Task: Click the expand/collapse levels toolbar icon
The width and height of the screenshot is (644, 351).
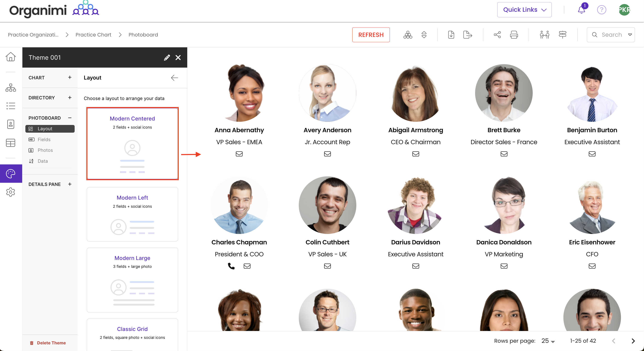Action: click(x=424, y=35)
